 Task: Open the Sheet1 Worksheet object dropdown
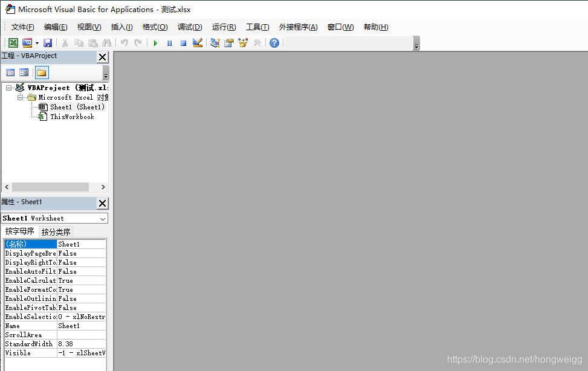102,219
